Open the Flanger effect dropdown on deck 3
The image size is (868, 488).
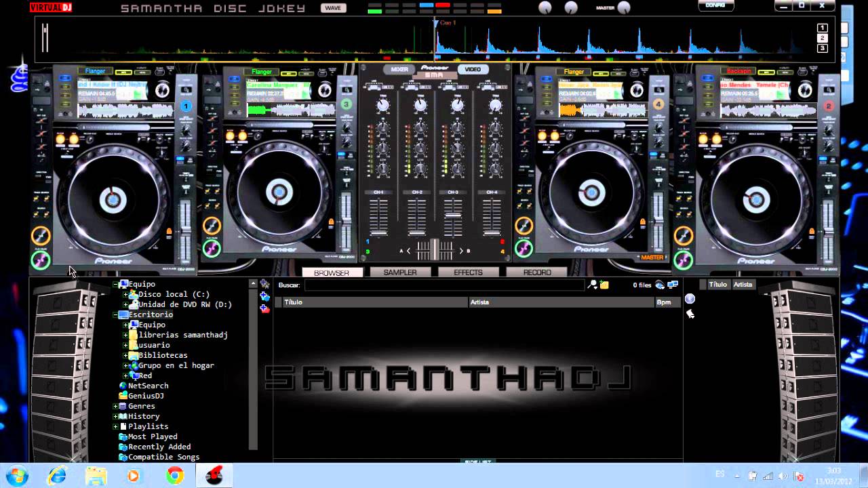262,71
